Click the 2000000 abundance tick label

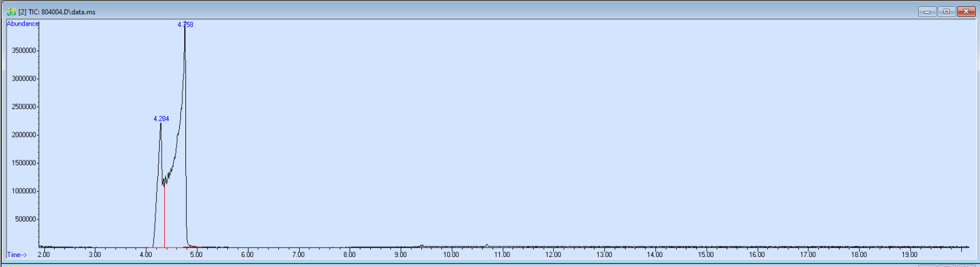point(23,135)
